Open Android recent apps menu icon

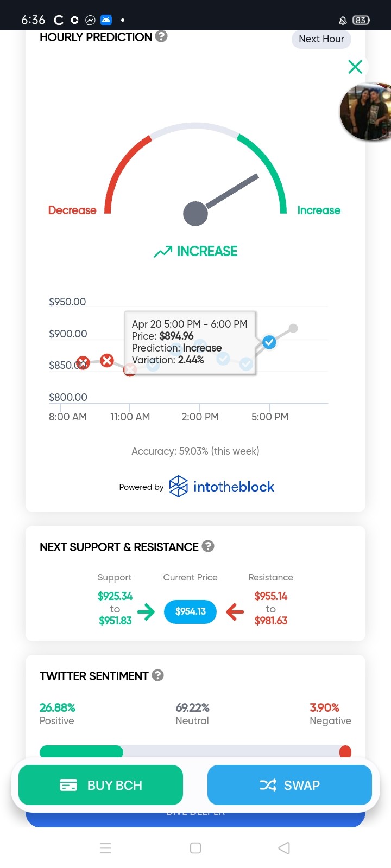(x=106, y=848)
